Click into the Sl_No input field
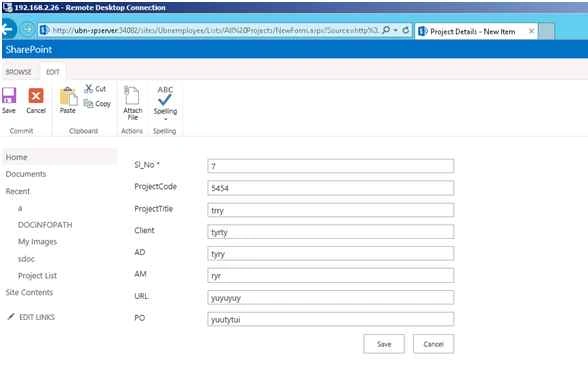Image resolution: width=588 pixels, height=366 pixels. point(331,166)
